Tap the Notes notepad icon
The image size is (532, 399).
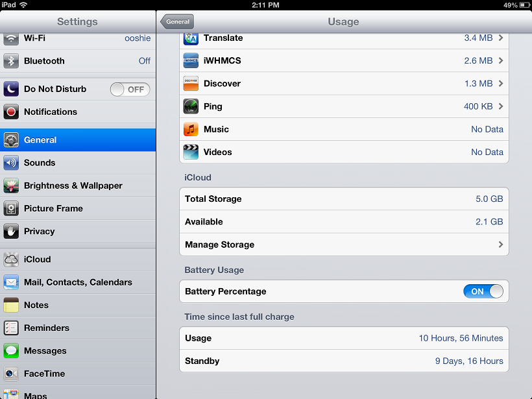pyautogui.click(x=11, y=305)
